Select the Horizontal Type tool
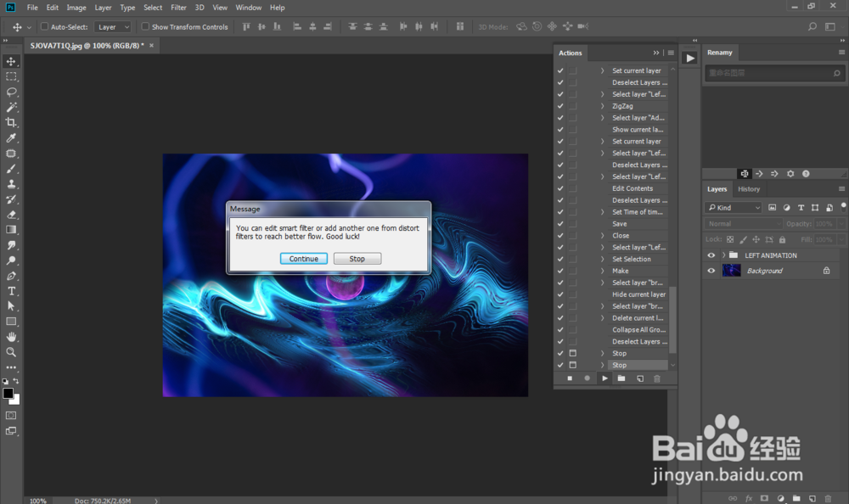 pyautogui.click(x=11, y=291)
